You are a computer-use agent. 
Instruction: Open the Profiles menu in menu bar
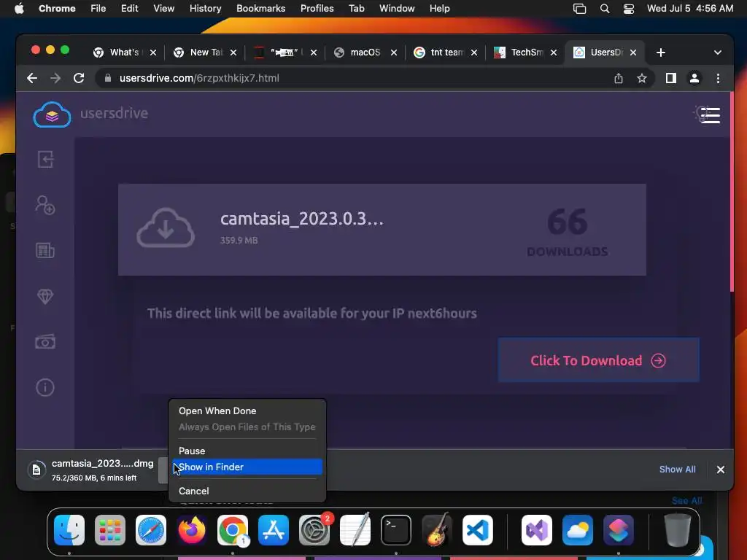click(x=317, y=9)
